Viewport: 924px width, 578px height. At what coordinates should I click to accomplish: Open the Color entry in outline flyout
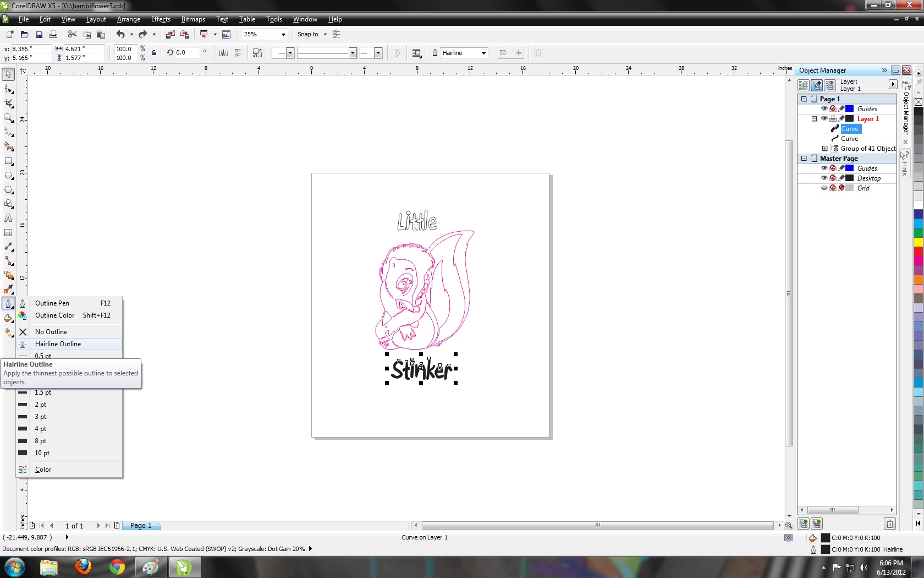click(69, 470)
